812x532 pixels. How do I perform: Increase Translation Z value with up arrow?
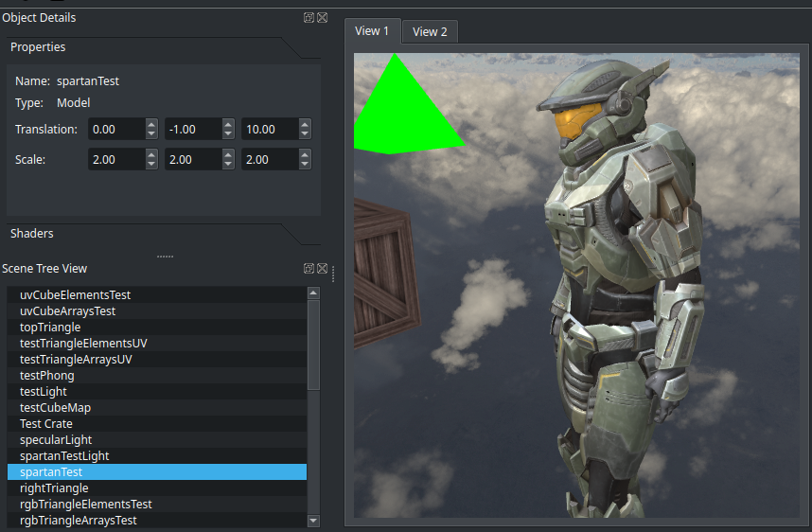pos(305,124)
